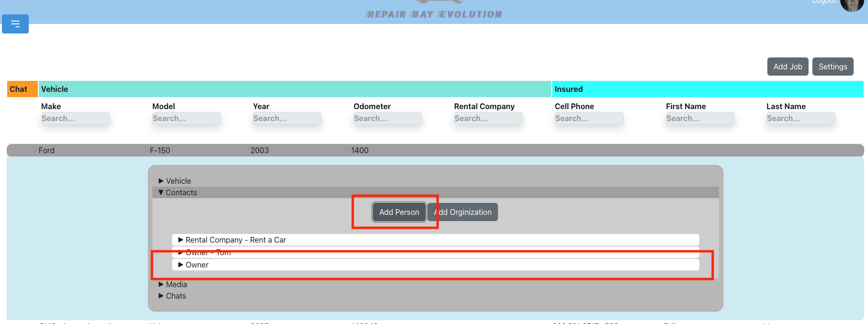Click the Add Orginization button
The width and height of the screenshot is (868, 324).
click(463, 212)
